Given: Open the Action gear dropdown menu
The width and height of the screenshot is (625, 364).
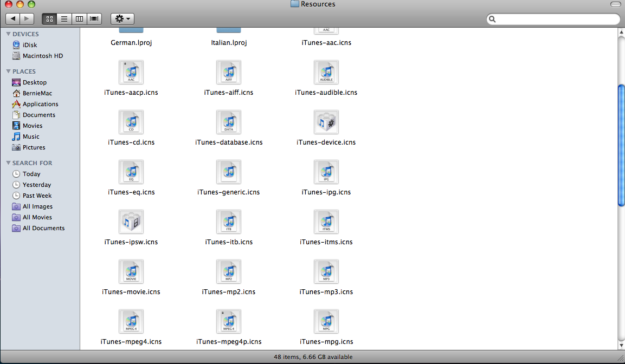Looking at the screenshot, I should tap(123, 19).
